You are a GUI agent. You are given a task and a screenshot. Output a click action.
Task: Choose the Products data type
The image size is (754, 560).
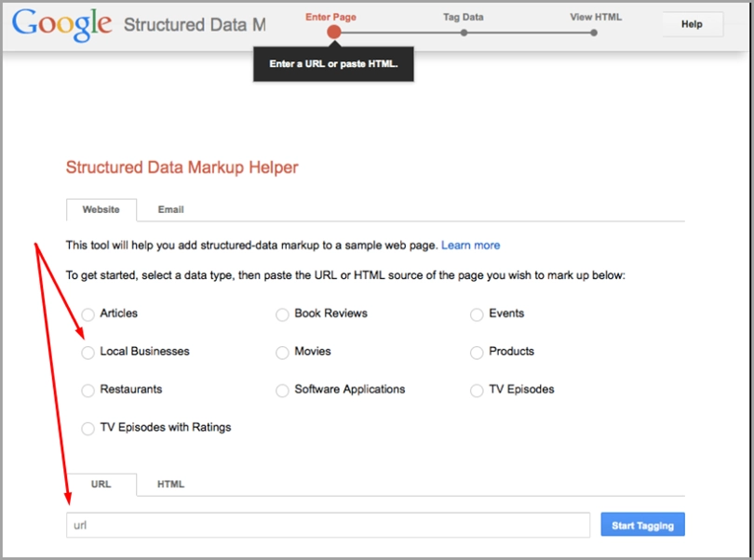click(x=477, y=353)
